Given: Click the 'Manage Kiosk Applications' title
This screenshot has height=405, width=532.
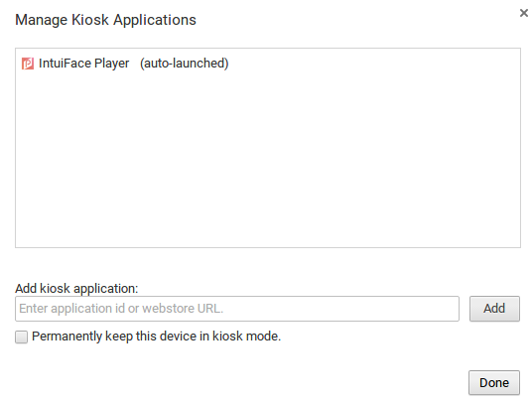Looking at the screenshot, I should (x=106, y=20).
